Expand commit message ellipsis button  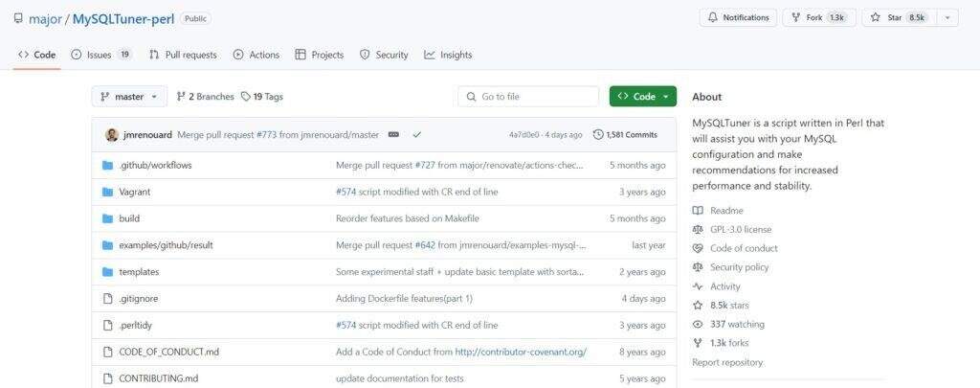tap(393, 135)
